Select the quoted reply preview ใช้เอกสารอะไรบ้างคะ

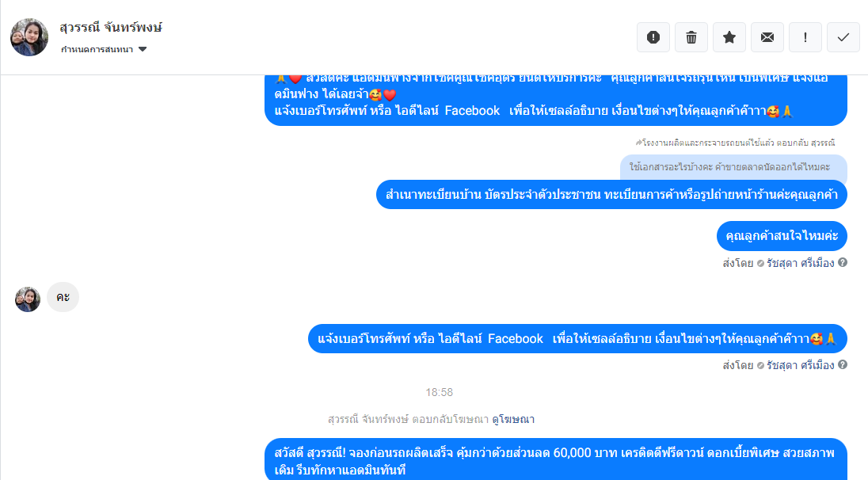(733, 167)
